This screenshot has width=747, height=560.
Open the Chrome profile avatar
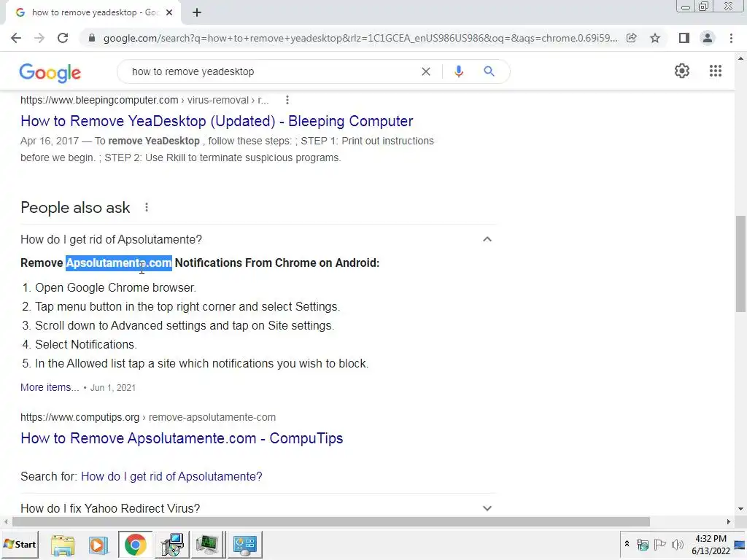coord(708,38)
